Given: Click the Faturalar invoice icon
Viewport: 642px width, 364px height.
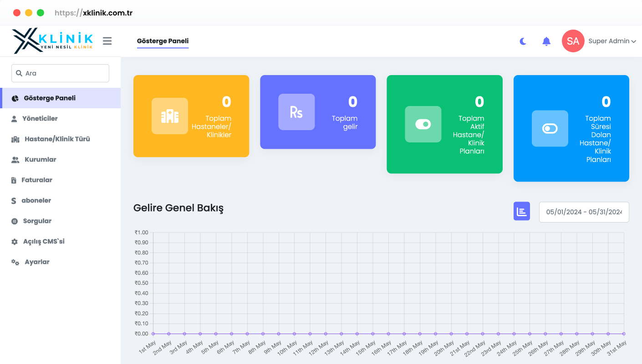Looking at the screenshot, I should pos(14,180).
